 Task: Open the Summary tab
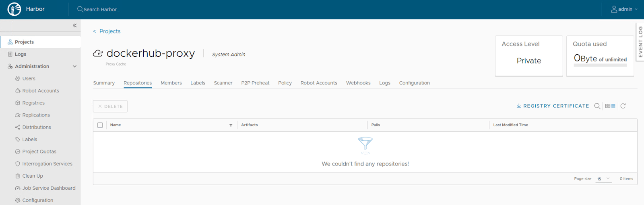click(104, 83)
